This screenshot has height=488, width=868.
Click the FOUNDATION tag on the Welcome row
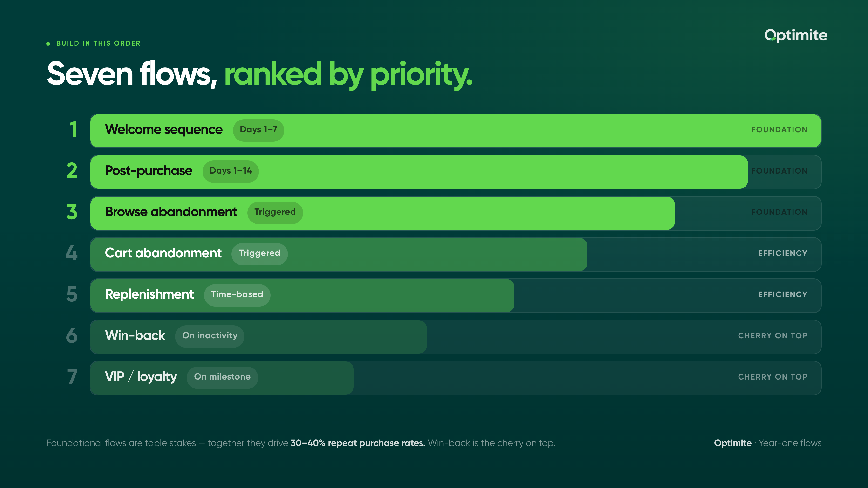pyautogui.click(x=779, y=130)
